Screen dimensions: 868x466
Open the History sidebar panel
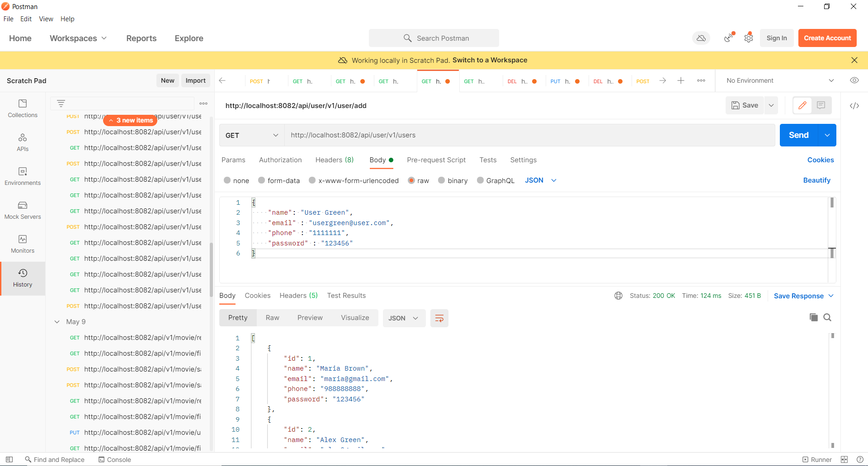23,278
